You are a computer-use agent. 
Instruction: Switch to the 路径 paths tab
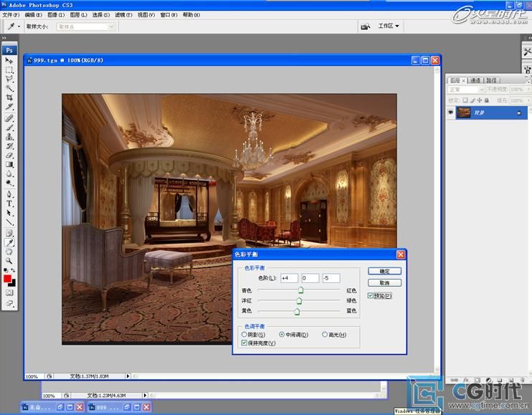pos(491,80)
